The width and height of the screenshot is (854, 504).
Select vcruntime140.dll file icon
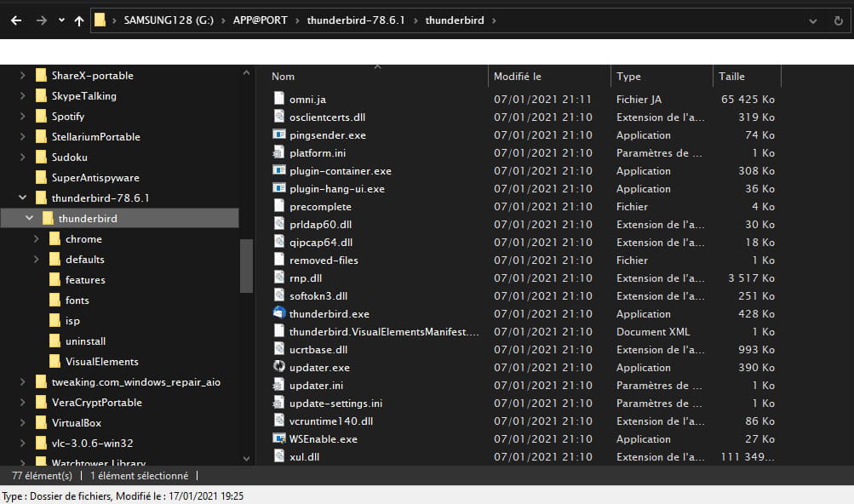279,420
